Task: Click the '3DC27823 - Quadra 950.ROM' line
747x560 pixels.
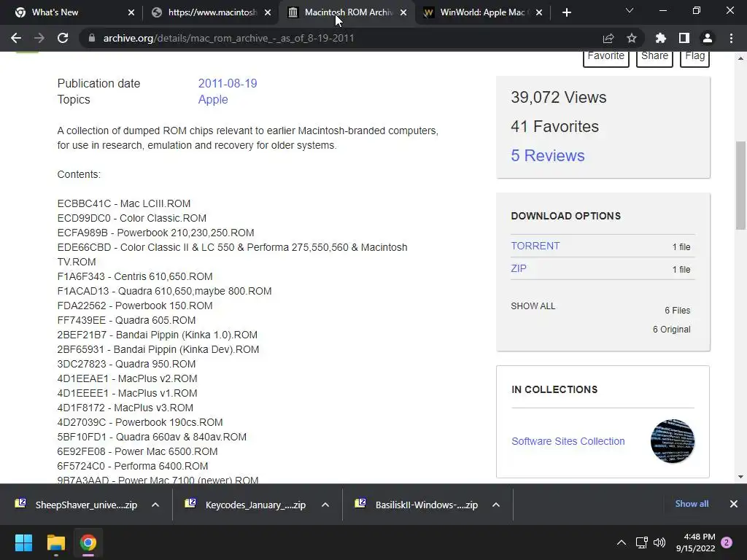Action: [126, 364]
